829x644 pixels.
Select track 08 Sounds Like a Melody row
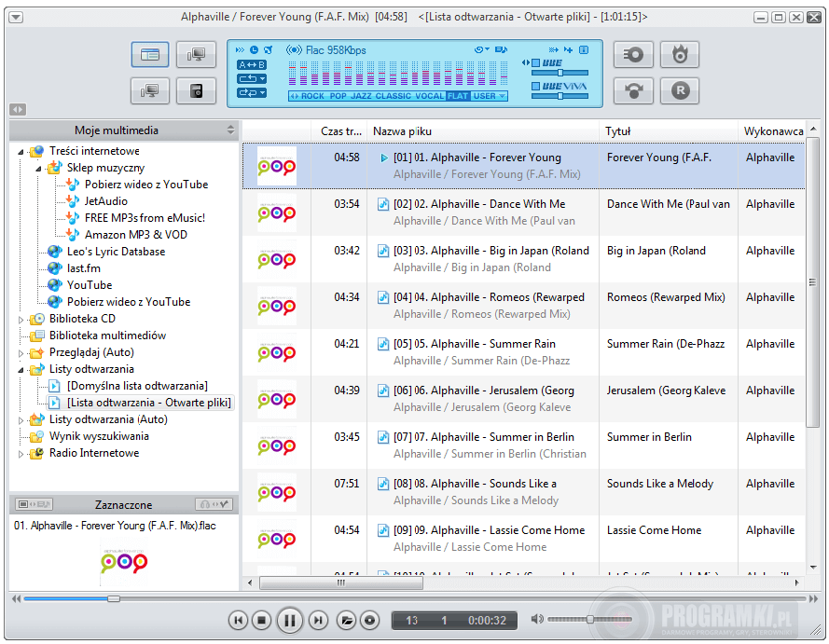click(523, 492)
